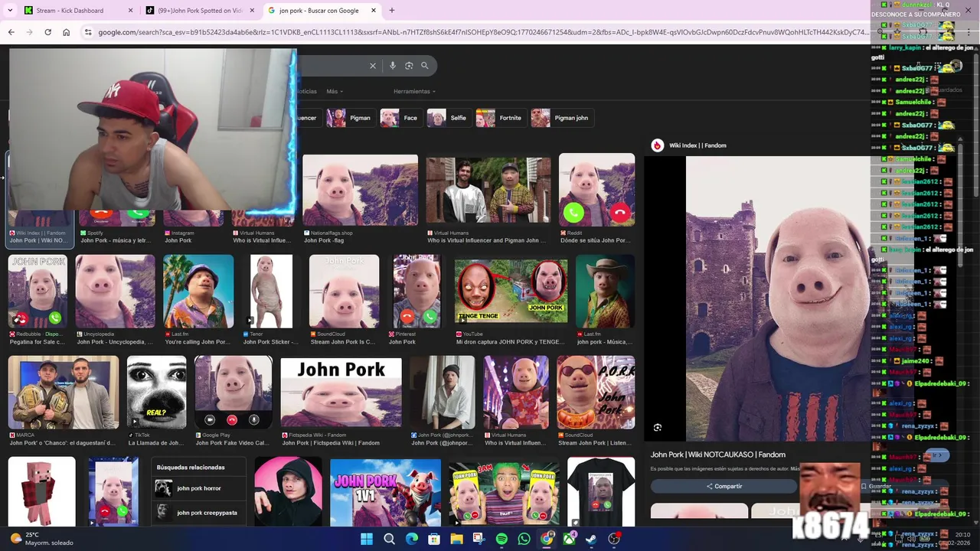Click the Compartir share button
The width and height of the screenshot is (980, 551).
pyautogui.click(x=724, y=486)
